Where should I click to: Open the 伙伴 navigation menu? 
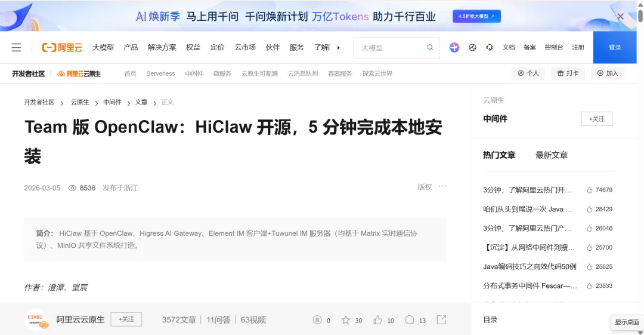(x=273, y=47)
